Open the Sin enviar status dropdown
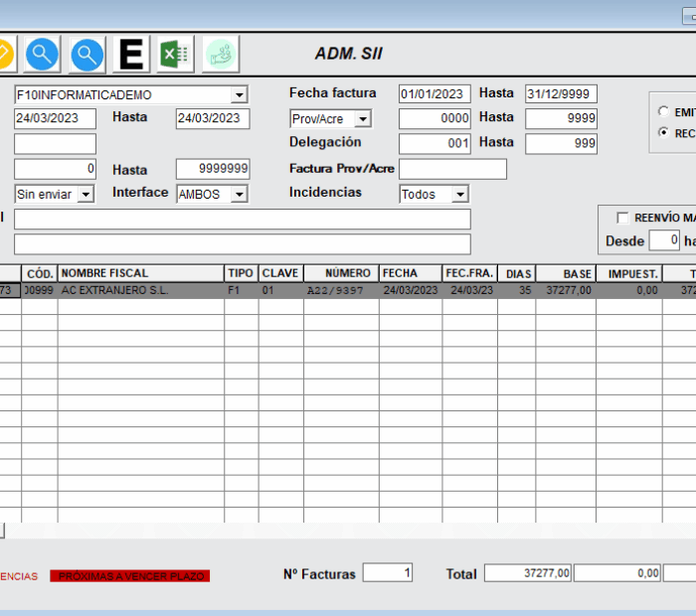The height and width of the screenshot is (616, 696). coord(85,195)
